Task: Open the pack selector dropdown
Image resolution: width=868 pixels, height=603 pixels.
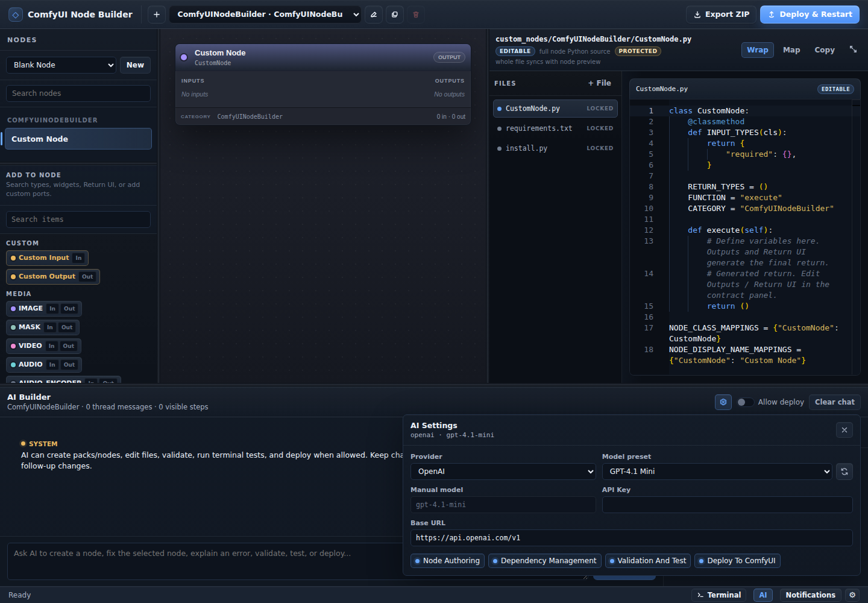Action: tap(265, 14)
